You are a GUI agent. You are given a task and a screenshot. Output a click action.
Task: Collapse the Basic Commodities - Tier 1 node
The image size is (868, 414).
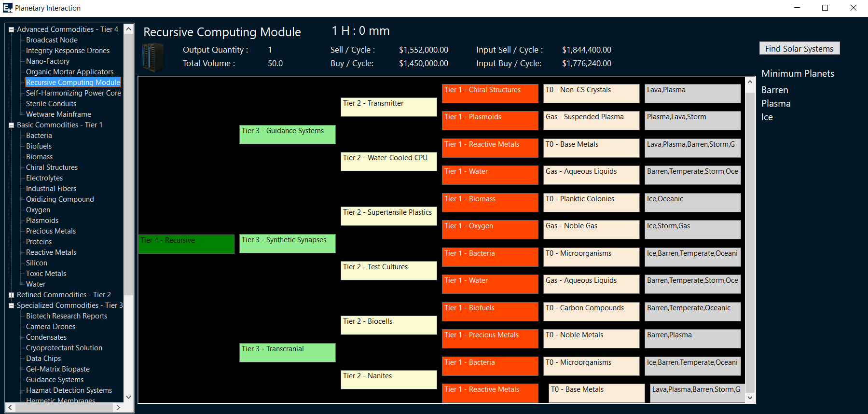pyautogui.click(x=11, y=125)
